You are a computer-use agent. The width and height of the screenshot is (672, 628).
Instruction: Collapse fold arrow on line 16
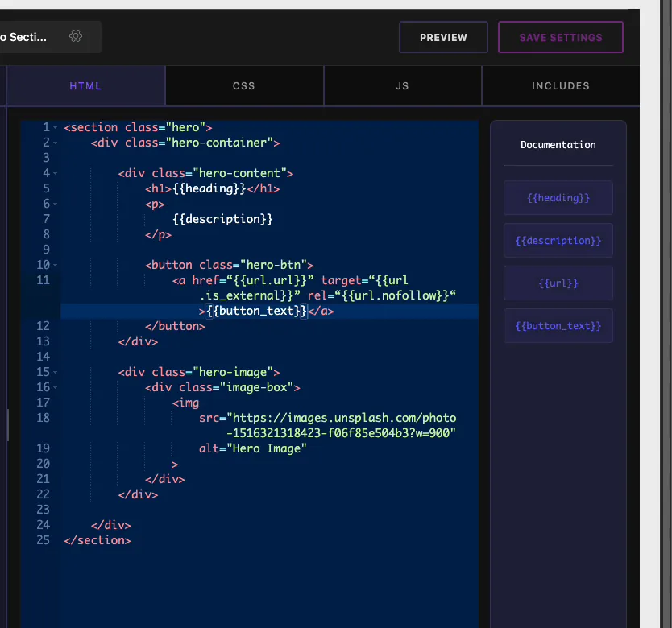coord(56,388)
